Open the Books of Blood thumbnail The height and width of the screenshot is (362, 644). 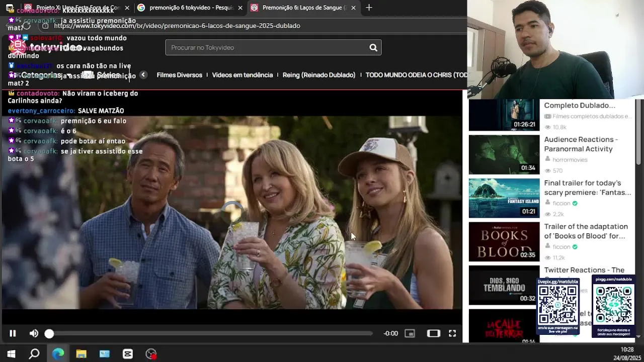[x=504, y=241]
